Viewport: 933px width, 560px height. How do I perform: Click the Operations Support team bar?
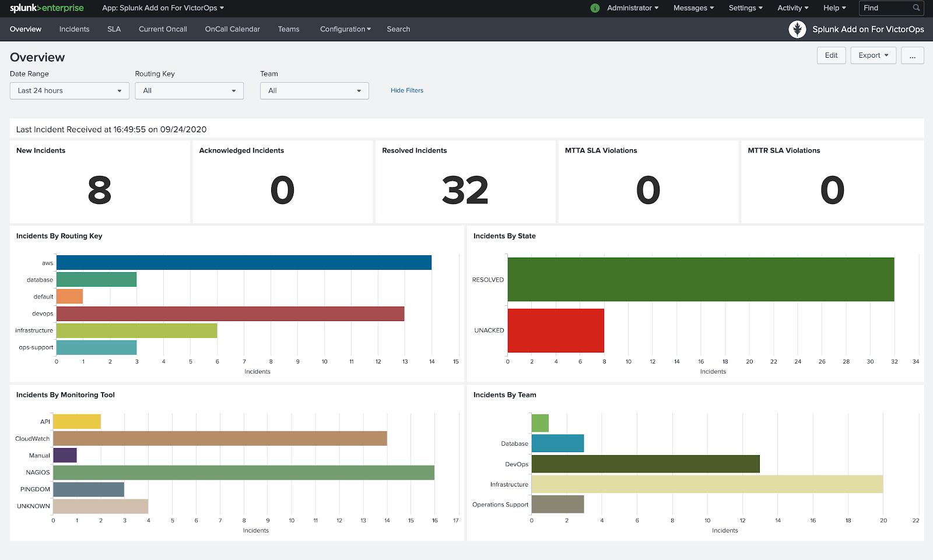[x=557, y=505]
